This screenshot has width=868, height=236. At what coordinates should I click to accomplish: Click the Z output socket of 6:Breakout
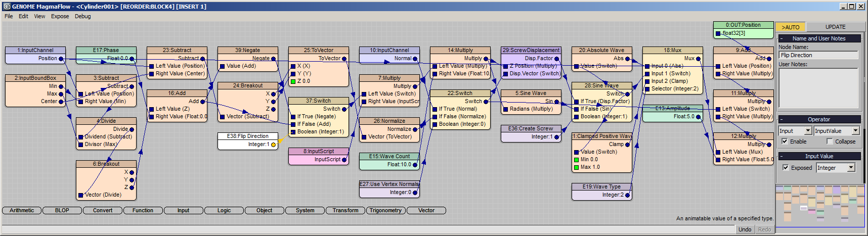pyautogui.click(x=132, y=187)
